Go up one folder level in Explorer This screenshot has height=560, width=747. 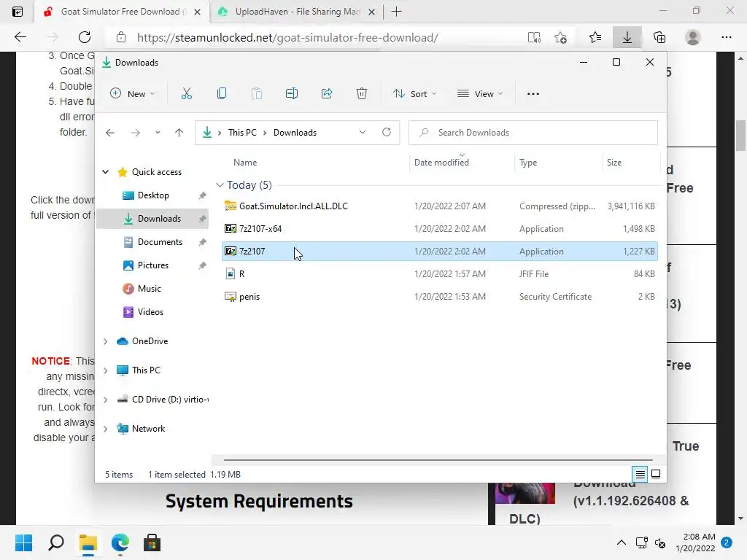(179, 133)
